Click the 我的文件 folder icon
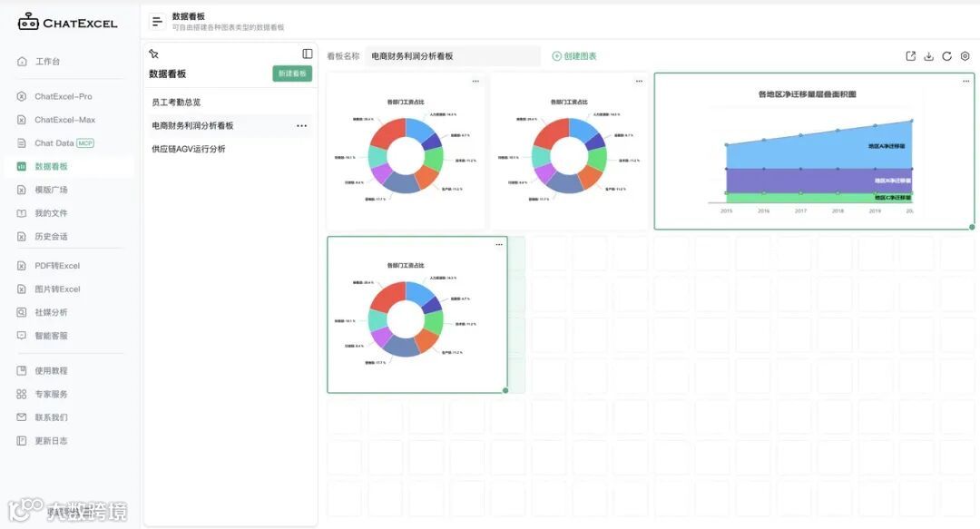The width and height of the screenshot is (980, 529). click(x=22, y=213)
